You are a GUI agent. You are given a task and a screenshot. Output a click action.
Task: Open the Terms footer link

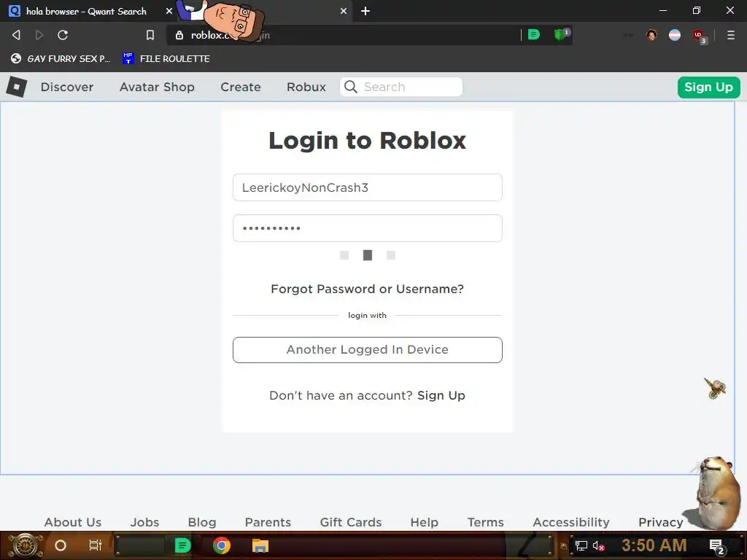pyautogui.click(x=485, y=522)
